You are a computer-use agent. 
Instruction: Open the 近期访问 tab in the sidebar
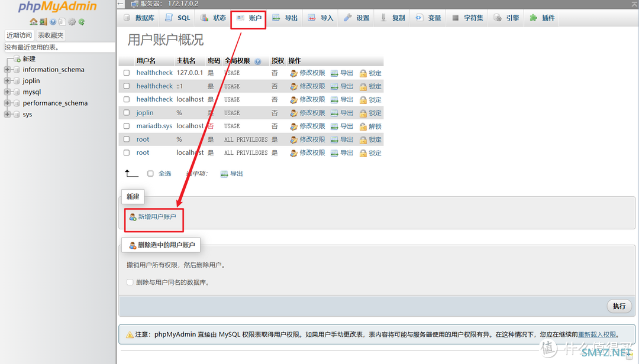point(19,35)
